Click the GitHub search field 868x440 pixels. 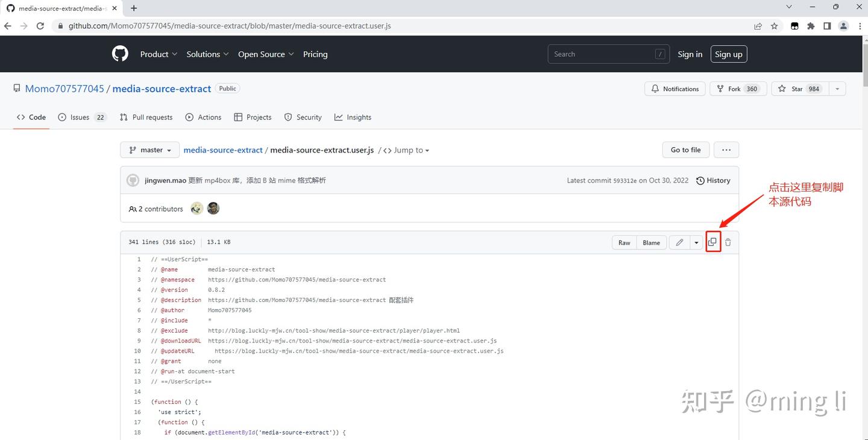603,54
